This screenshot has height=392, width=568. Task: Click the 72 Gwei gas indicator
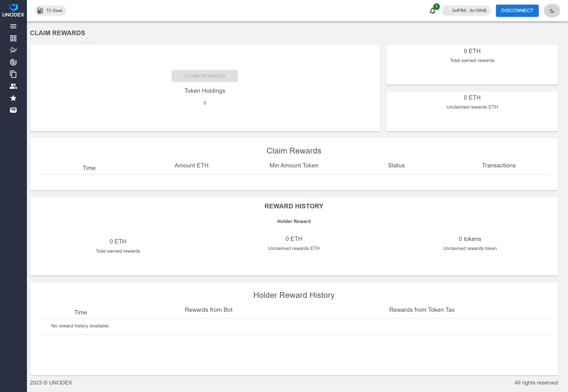point(50,10)
